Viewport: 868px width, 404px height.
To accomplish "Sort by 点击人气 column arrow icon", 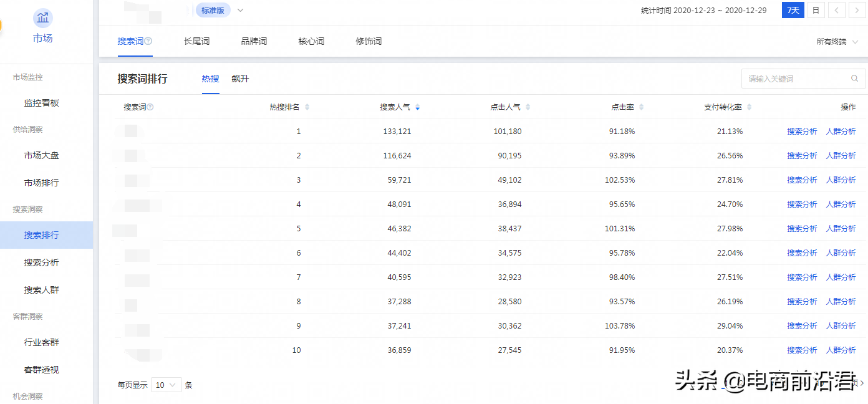I will click(528, 107).
